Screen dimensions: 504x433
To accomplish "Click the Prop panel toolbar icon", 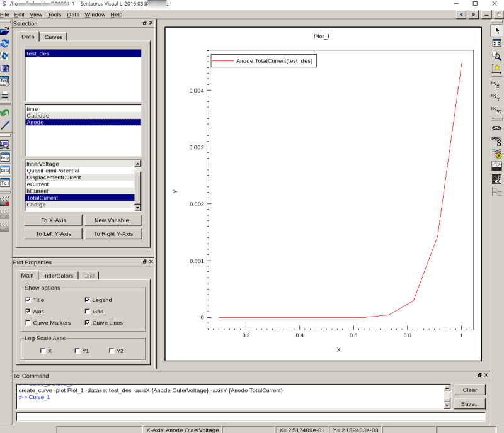I will tap(5, 157).
